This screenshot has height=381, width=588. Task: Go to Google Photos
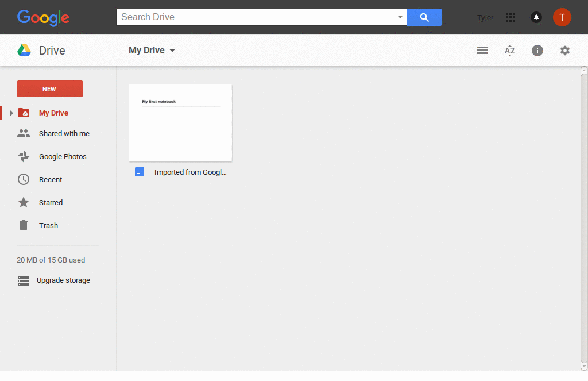click(x=63, y=156)
